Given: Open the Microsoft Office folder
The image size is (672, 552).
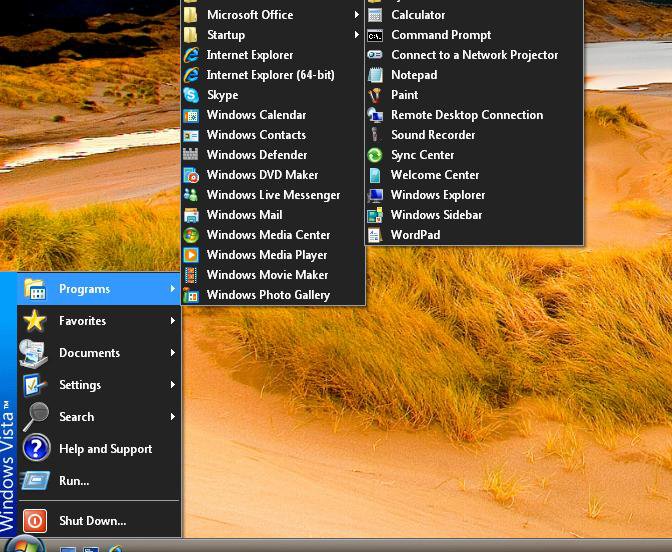Looking at the screenshot, I should point(273,15).
